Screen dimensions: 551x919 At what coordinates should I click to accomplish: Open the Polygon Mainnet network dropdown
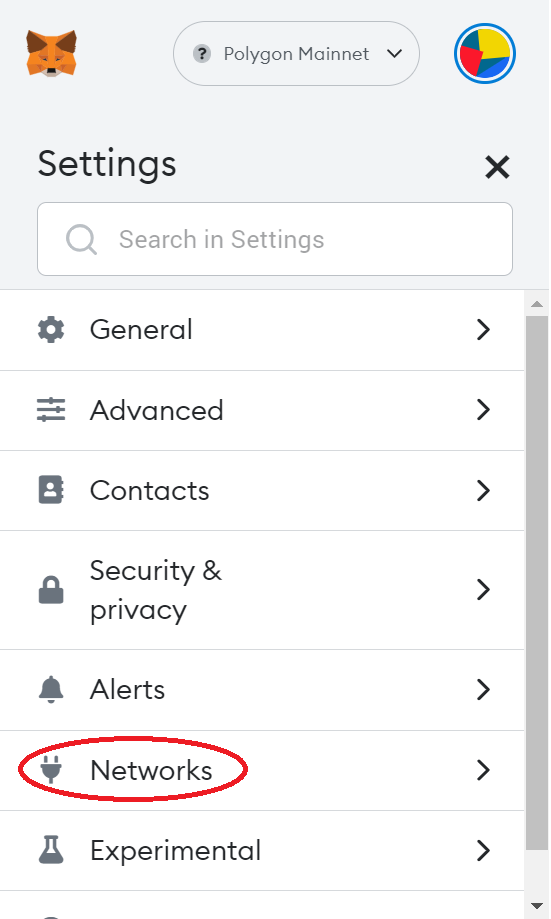(296, 53)
